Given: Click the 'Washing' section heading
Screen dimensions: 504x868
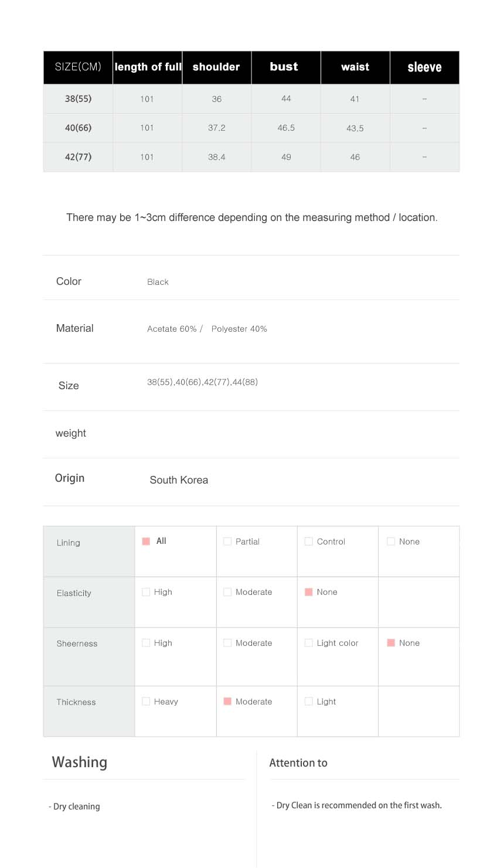Looking at the screenshot, I should [x=80, y=762].
